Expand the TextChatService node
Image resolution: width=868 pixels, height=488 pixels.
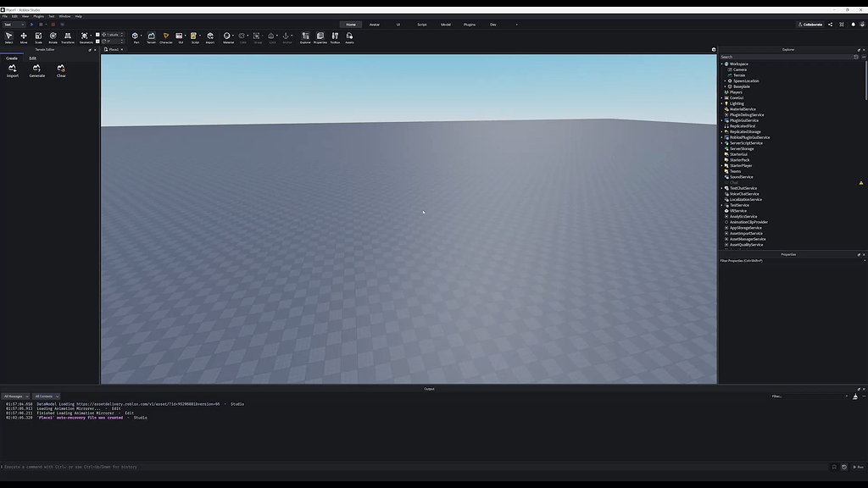722,188
